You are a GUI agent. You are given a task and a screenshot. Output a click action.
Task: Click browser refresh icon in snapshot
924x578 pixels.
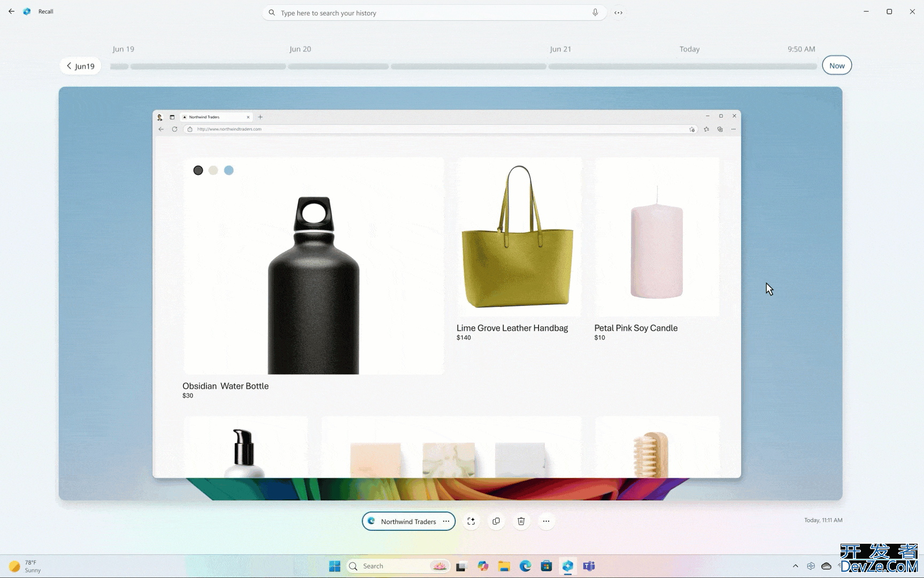pos(174,129)
